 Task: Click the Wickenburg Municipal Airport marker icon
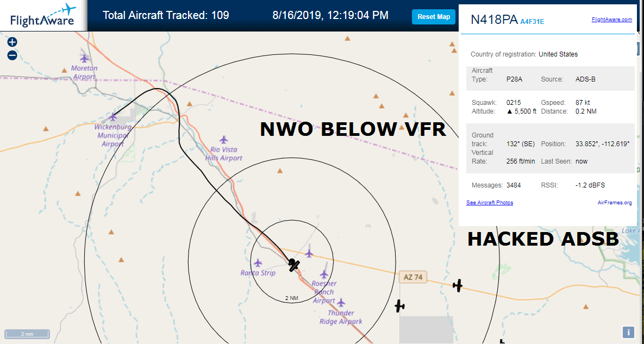(x=113, y=117)
